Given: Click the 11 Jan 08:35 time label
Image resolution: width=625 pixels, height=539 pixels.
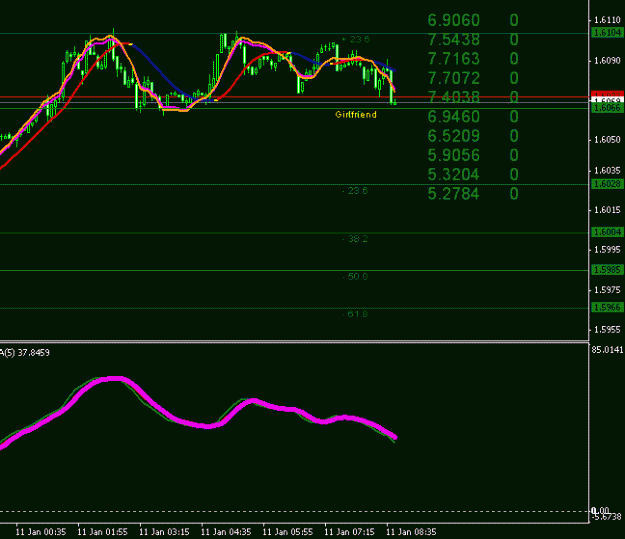Looking at the screenshot, I should [411, 532].
